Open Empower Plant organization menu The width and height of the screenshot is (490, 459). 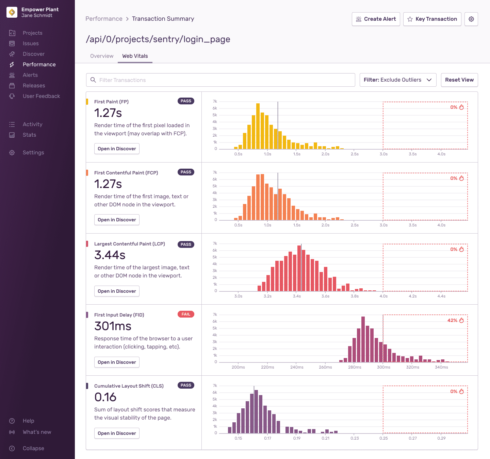[40, 12]
